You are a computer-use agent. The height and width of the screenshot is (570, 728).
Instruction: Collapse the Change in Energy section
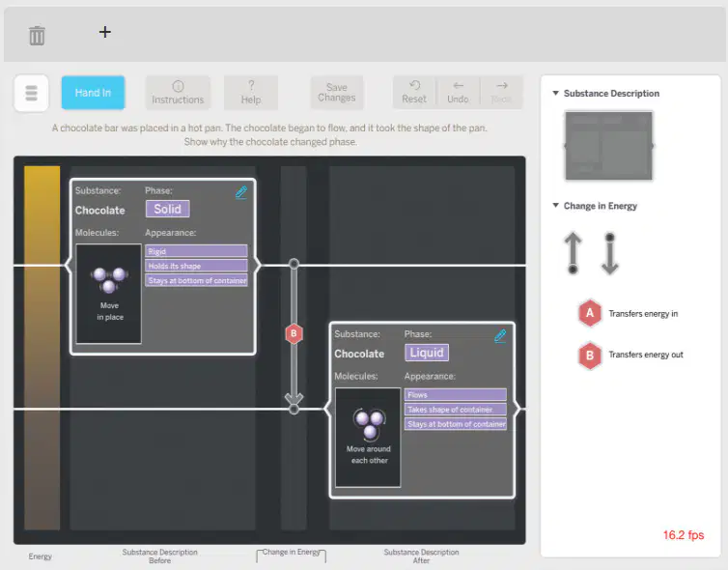coord(555,206)
